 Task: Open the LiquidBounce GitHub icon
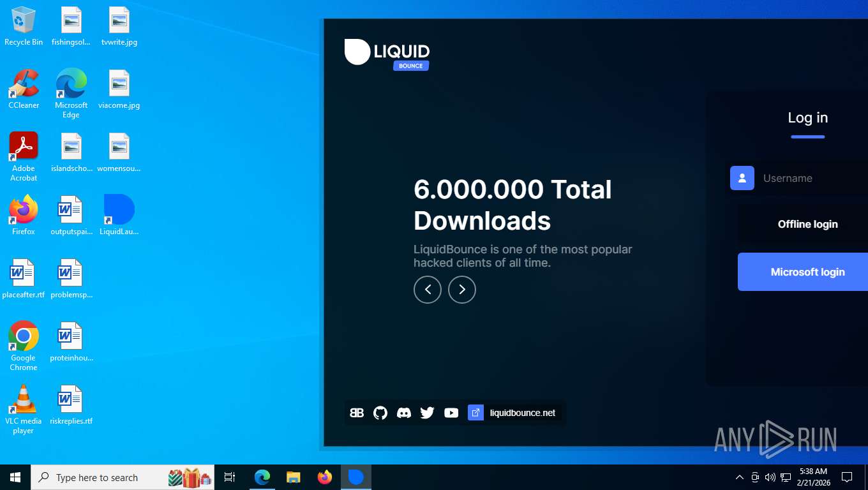click(x=380, y=413)
